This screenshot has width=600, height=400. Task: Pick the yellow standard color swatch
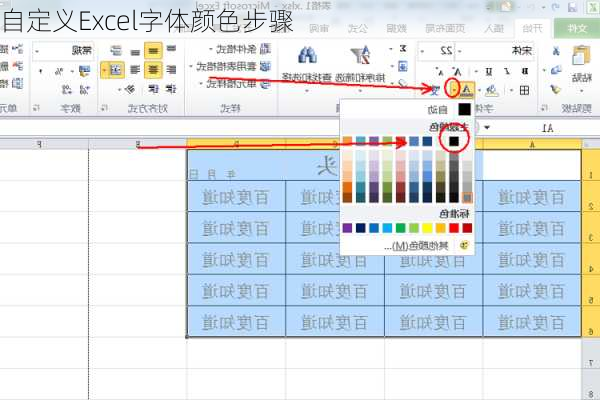[x=427, y=228]
